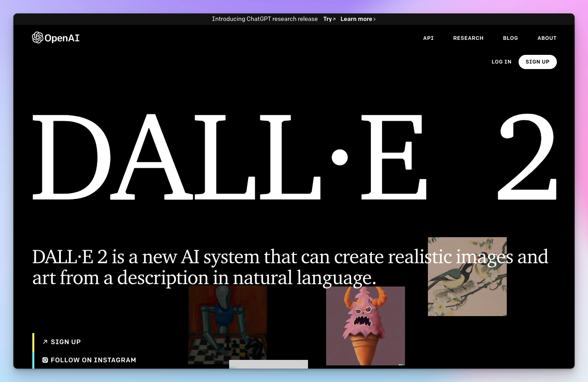588x382 pixels.
Task: Open the Blog nav link
Action: [510, 38]
